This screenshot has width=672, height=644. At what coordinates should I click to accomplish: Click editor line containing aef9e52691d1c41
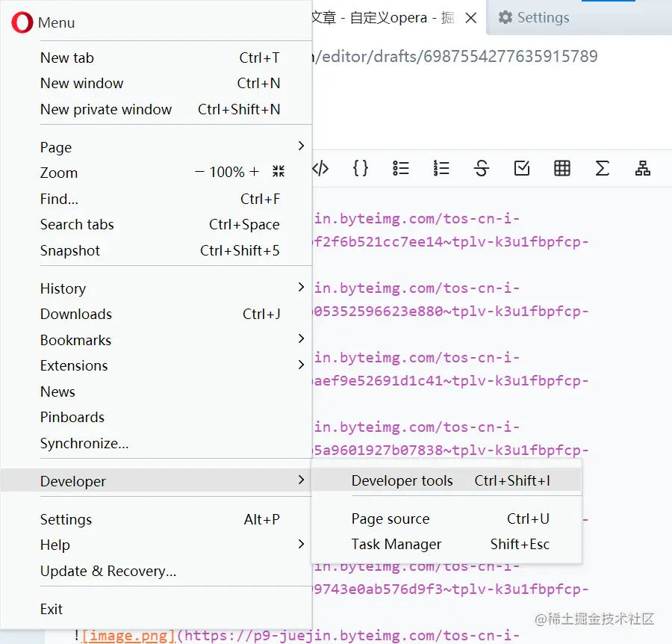(x=451, y=381)
